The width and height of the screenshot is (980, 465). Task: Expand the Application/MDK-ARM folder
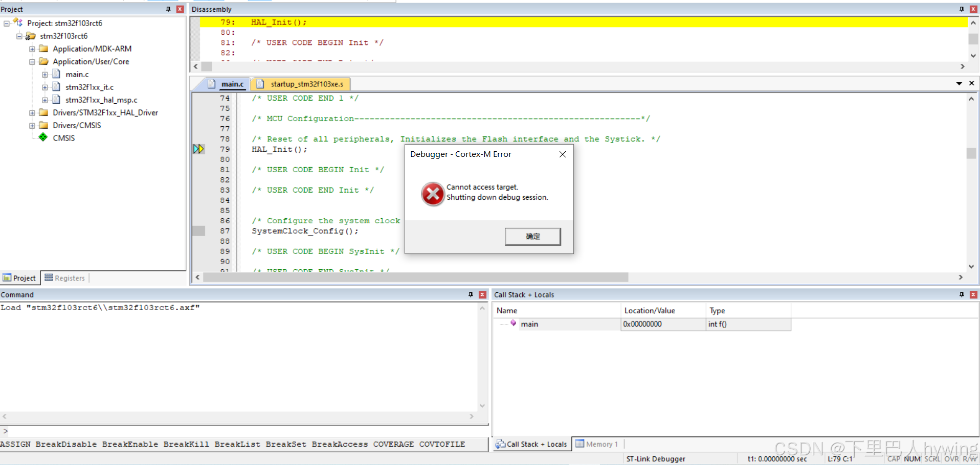point(32,49)
